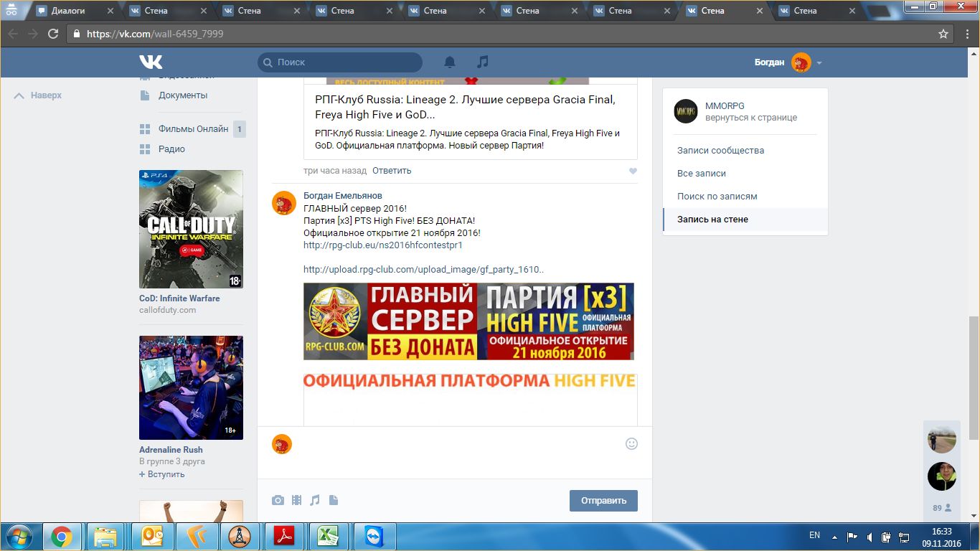Viewport: 980px width, 551px height.
Task: Open the notifications bell
Action: (450, 62)
